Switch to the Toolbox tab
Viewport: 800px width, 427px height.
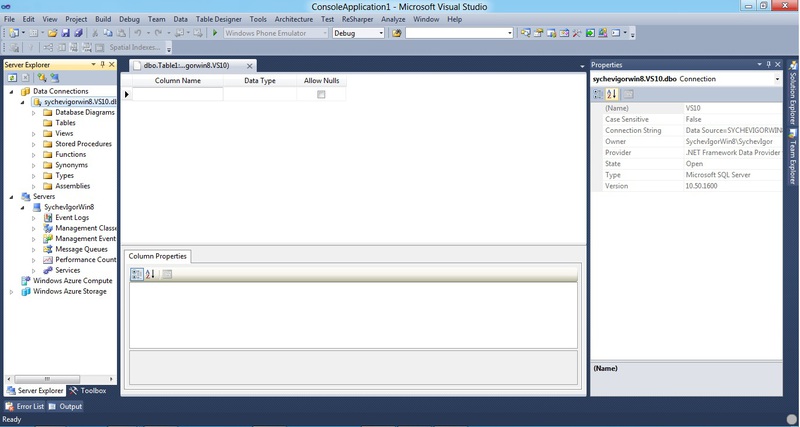tap(88, 391)
